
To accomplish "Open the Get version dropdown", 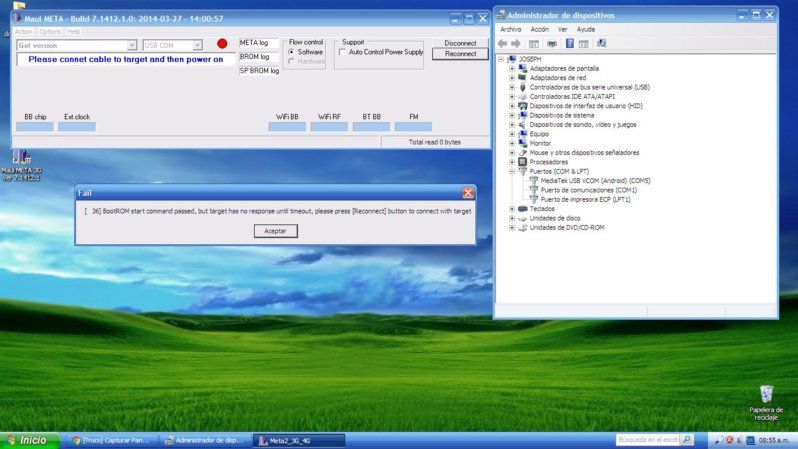I will point(132,45).
